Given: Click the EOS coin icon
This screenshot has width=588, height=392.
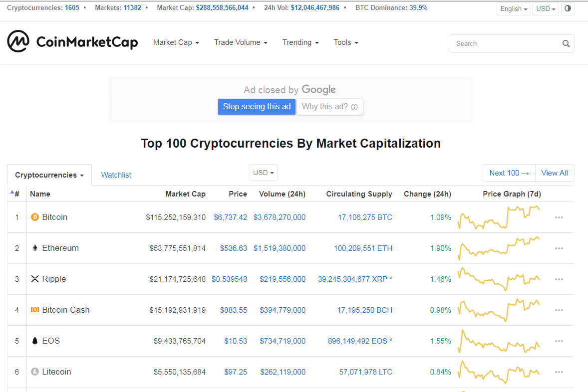Looking at the screenshot, I should [x=35, y=341].
